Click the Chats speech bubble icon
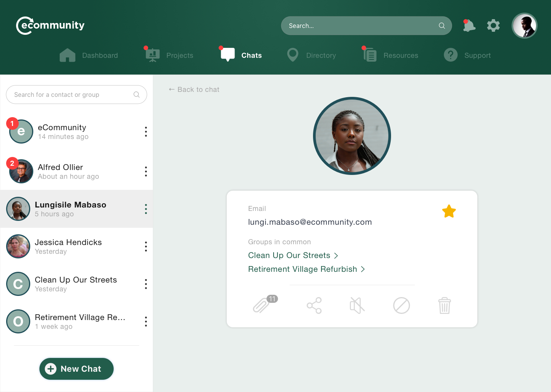 coord(228,54)
